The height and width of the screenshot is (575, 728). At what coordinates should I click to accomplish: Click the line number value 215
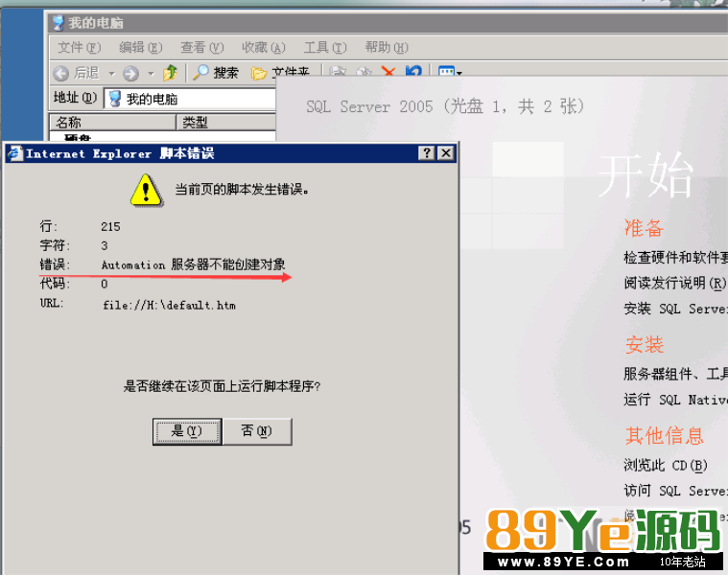tap(110, 227)
